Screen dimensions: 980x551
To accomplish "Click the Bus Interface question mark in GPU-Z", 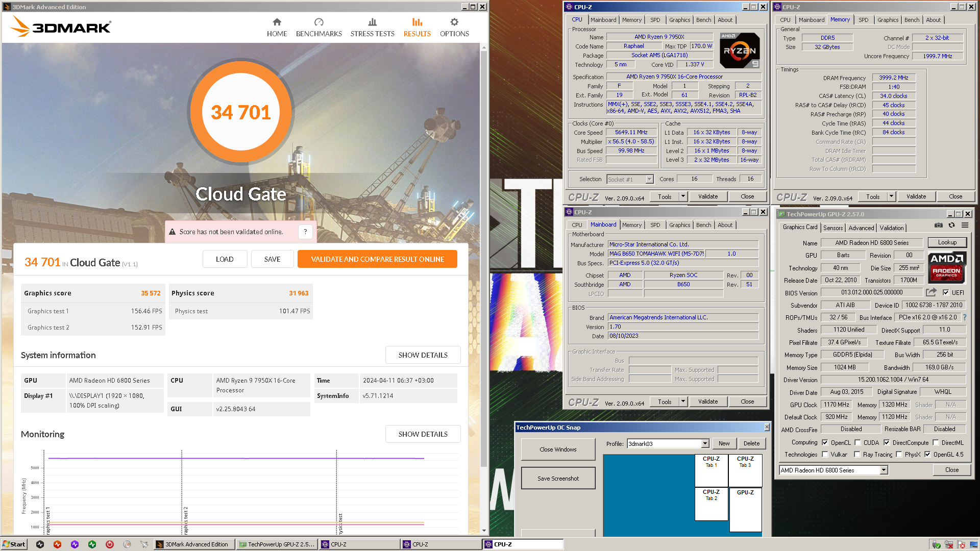I will pyautogui.click(x=965, y=317).
